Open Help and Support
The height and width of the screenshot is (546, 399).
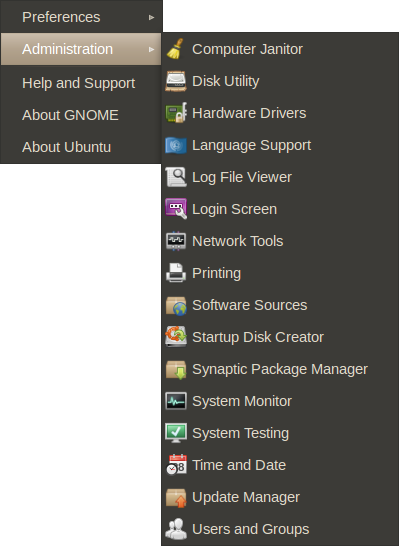tap(81, 83)
